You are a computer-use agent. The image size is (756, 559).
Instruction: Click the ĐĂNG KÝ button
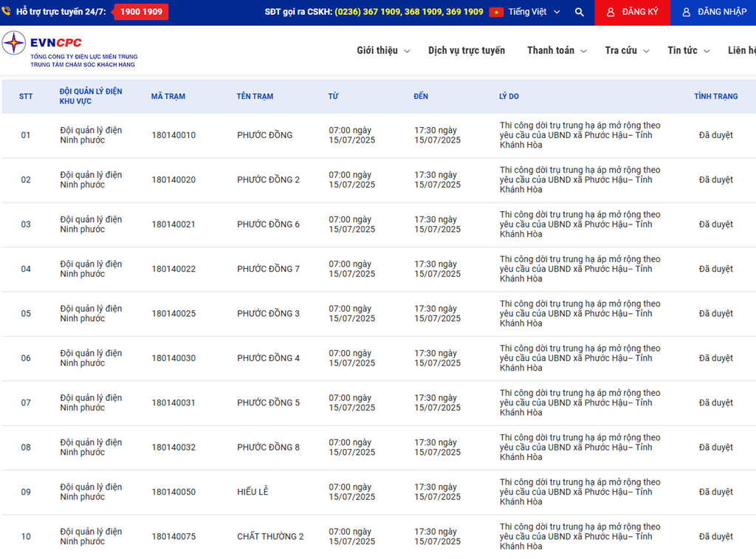click(x=632, y=13)
